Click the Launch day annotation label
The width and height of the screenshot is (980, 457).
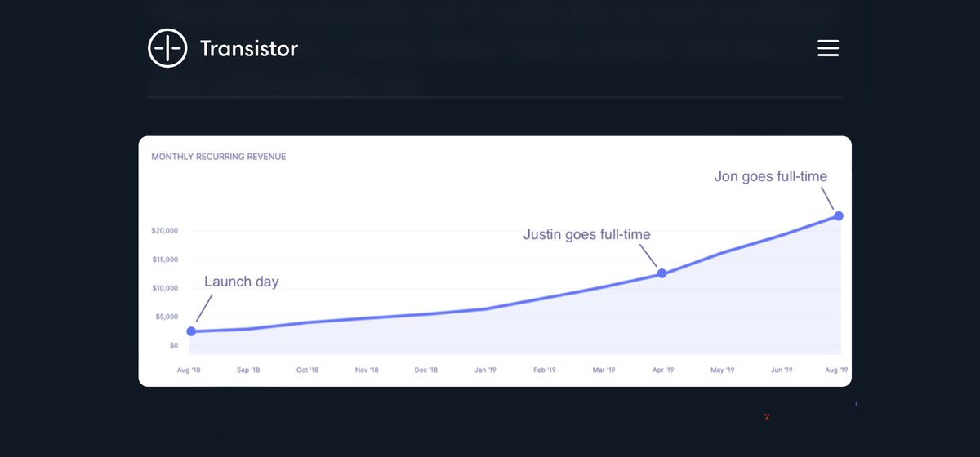point(241,282)
